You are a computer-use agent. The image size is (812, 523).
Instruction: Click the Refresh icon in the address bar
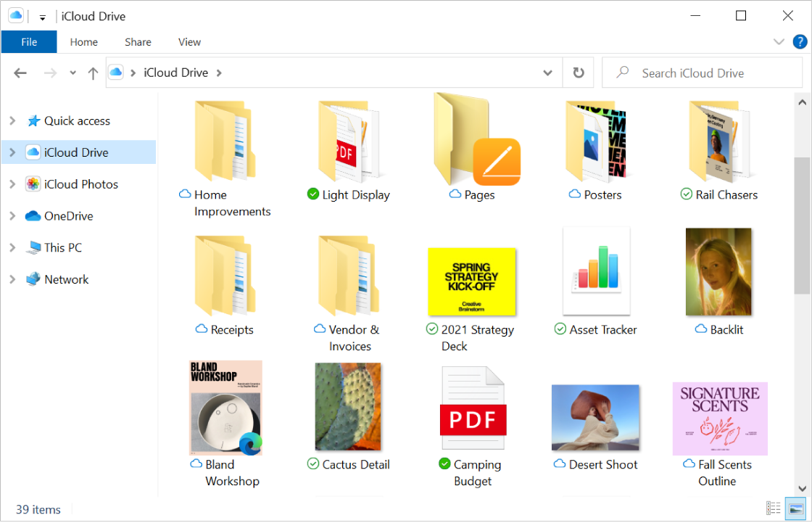578,73
